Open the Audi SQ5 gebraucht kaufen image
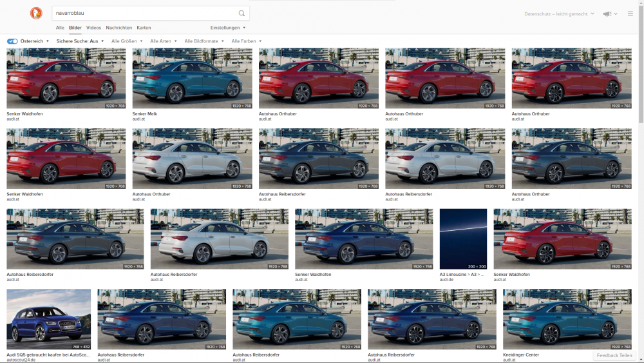644x363 pixels. [x=48, y=319]
